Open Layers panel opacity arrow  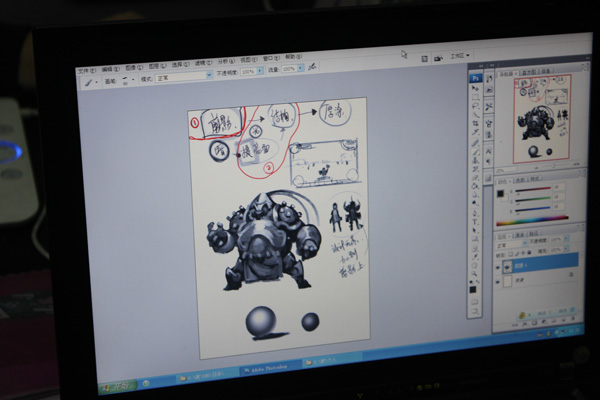566,239
